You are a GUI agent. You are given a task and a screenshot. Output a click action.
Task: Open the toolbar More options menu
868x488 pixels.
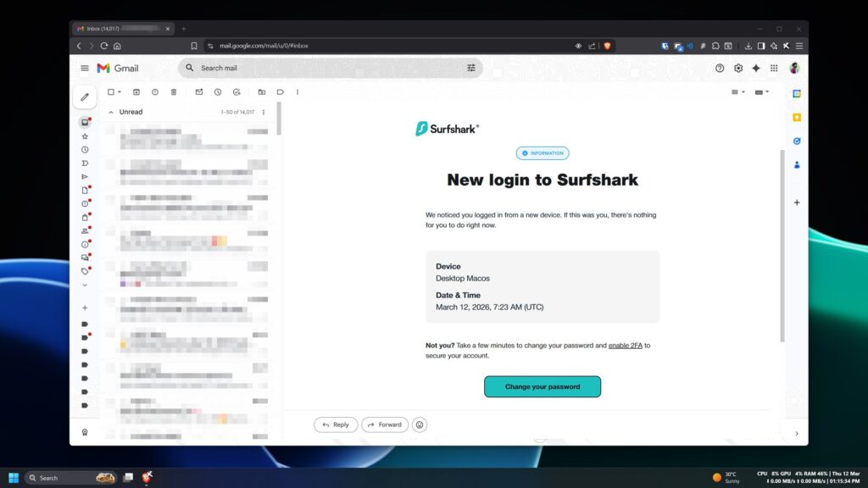coord(298,91)
